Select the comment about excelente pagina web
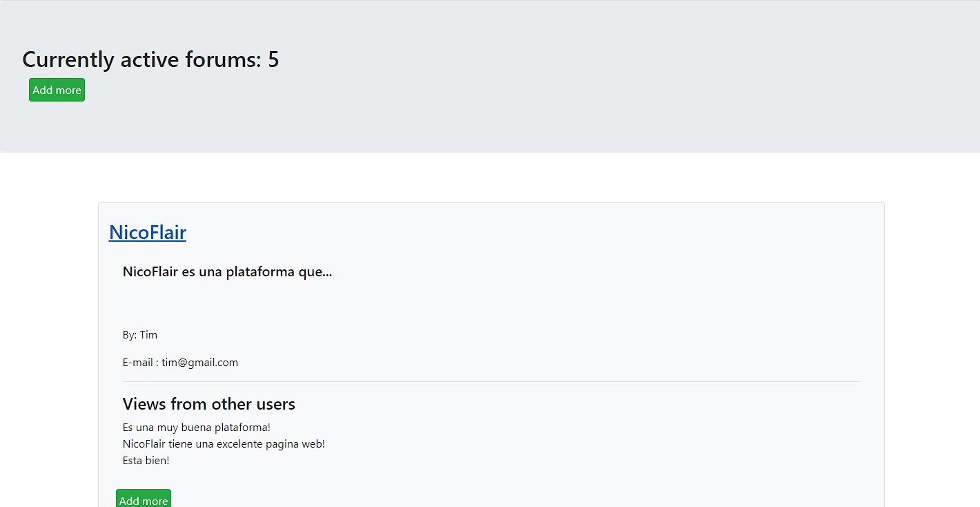The image size is (980, 507). click(x=224, y=444)
